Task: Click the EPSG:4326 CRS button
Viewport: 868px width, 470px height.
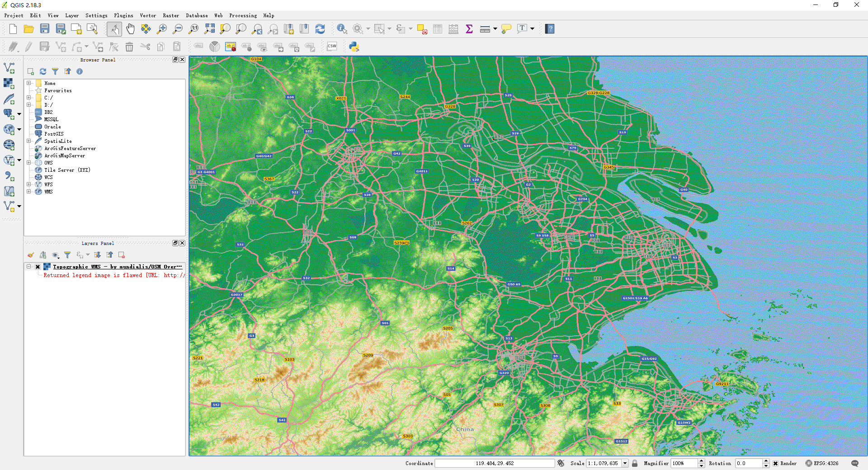Action: (822, 463)
